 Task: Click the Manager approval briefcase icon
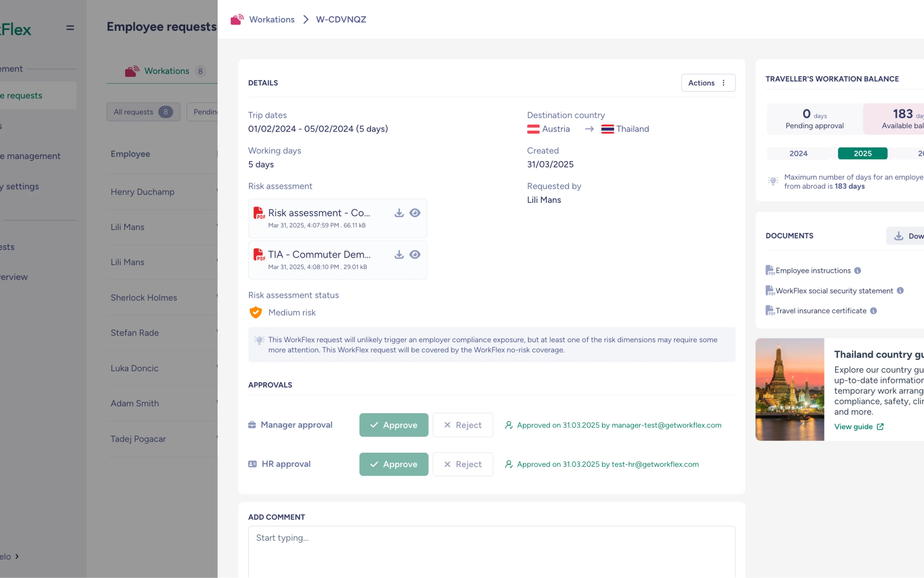point(252,425)
